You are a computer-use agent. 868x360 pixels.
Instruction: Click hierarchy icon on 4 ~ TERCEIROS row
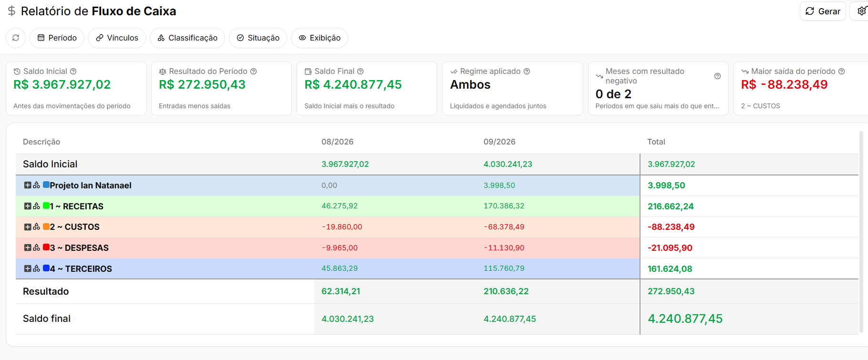(36, 268)
